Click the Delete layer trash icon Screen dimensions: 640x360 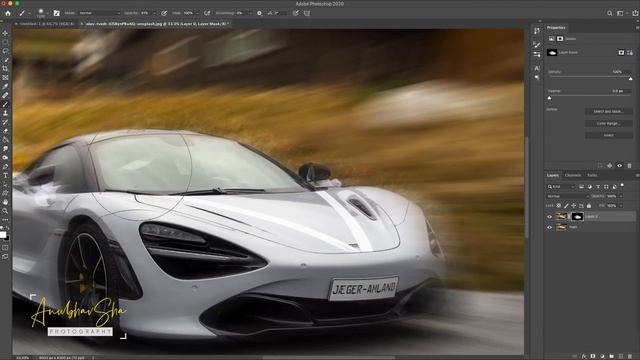630,356
